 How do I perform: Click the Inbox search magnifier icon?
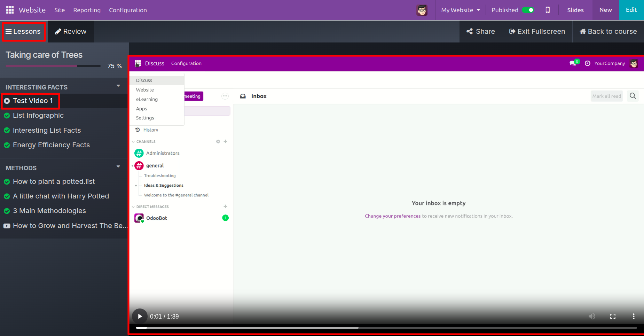tap(633, 96)
